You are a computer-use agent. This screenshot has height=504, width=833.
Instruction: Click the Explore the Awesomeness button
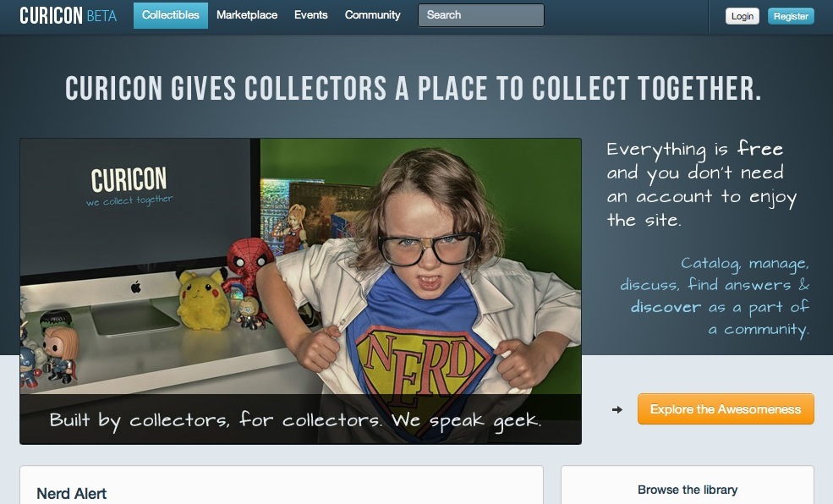(x=725, y=409)
